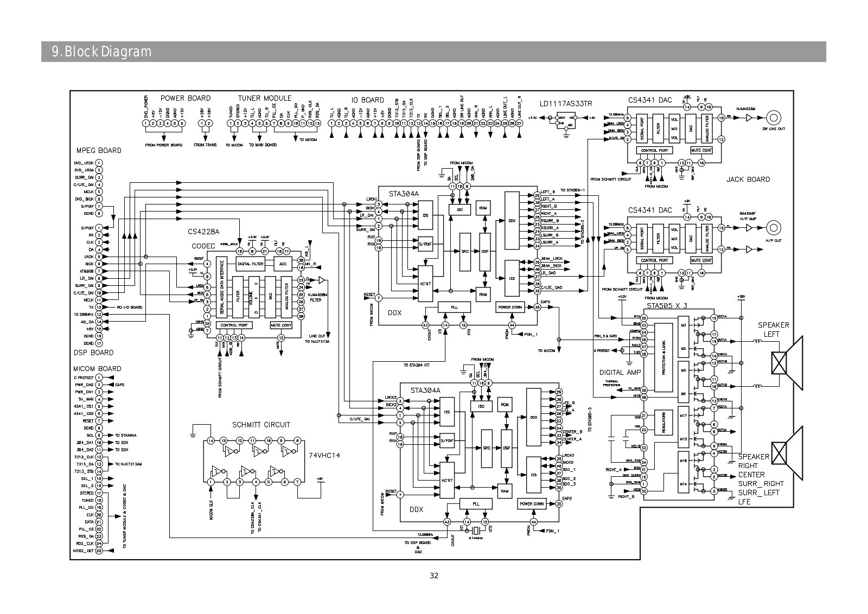
Task: Click the CODEC label
Action: tap(204, 245)
